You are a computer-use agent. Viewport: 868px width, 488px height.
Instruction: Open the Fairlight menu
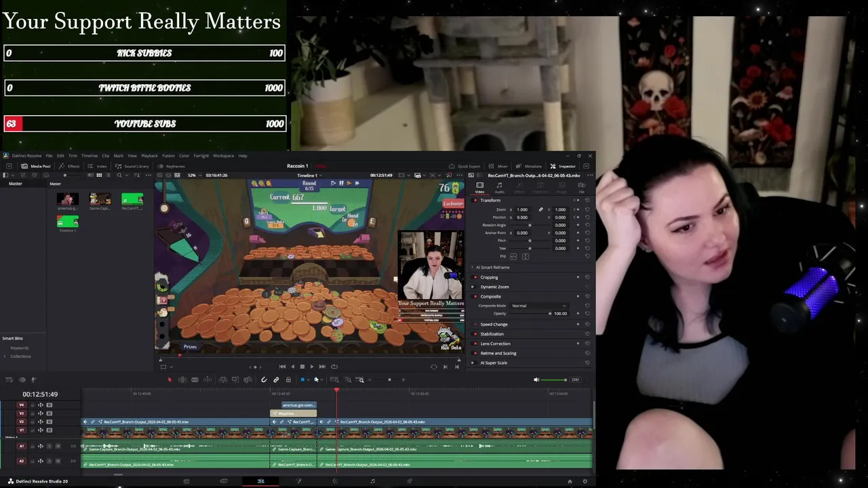(x=201, y=156)
